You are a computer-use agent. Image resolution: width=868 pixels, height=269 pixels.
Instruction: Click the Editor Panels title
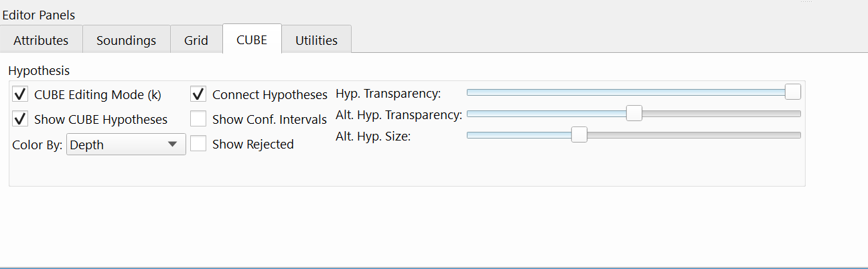[39, 15]
